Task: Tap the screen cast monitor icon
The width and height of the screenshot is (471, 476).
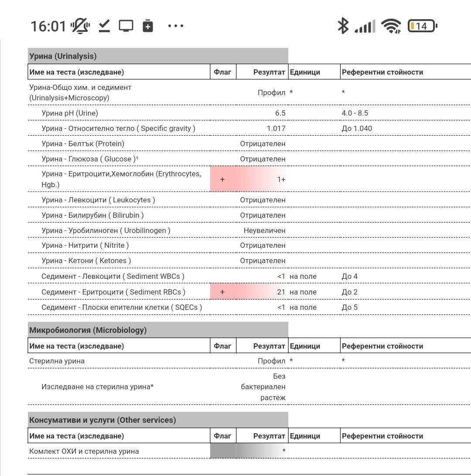Action: pos(126,26)
